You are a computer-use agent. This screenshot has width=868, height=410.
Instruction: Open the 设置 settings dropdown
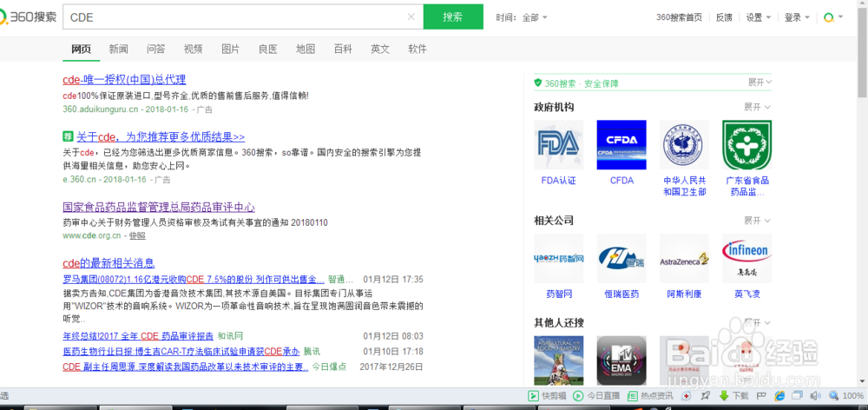[x=759, y=17]
